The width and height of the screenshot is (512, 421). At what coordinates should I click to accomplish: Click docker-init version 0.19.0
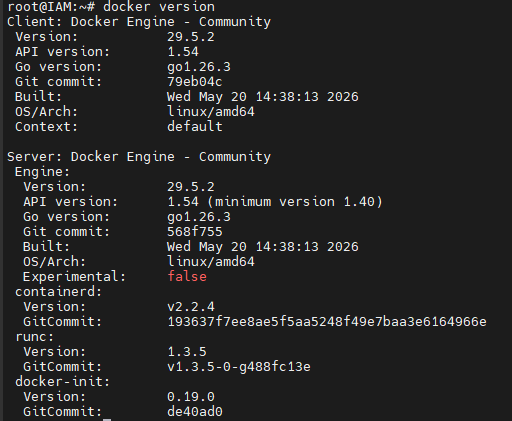pos(191,397)
